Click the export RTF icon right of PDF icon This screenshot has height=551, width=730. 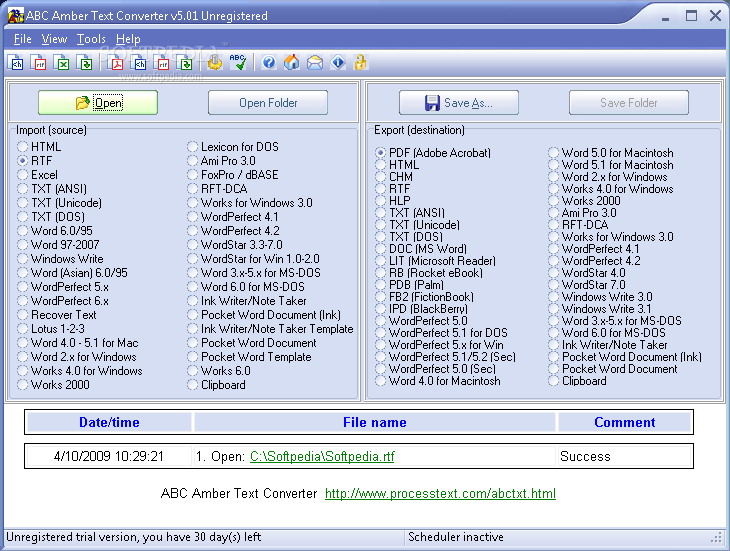tap(162, 62)
